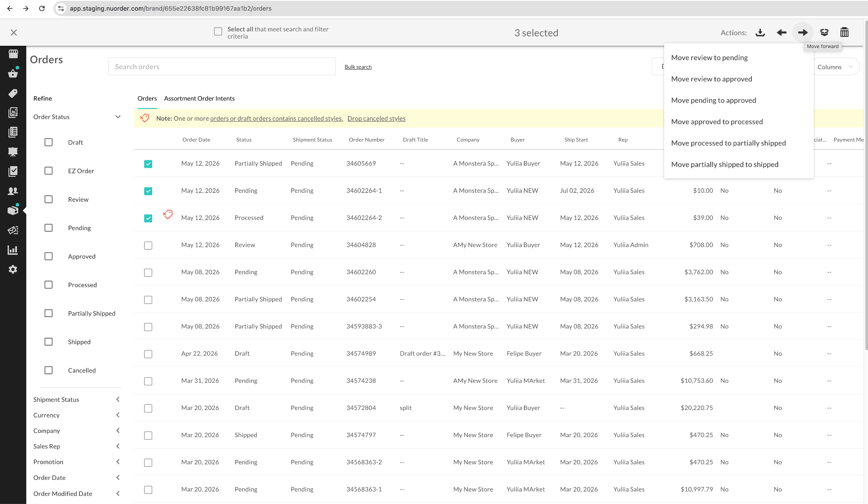Open the image gallery sidebar icon

click(x=13, y=112)
